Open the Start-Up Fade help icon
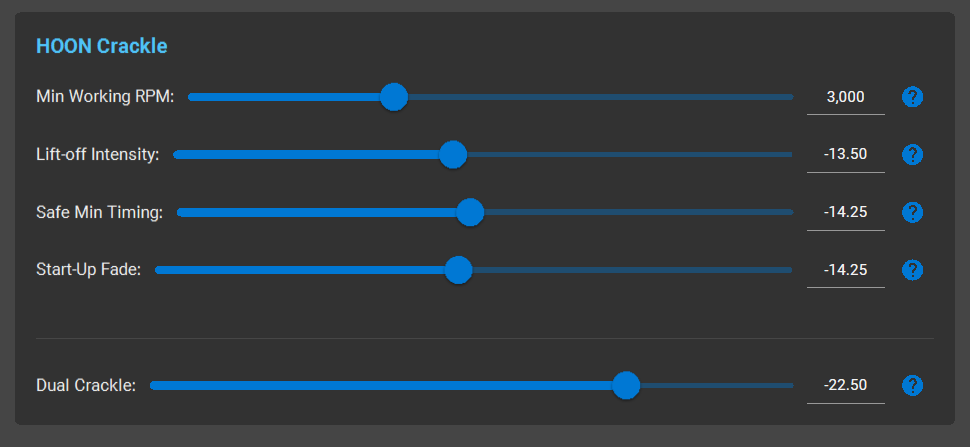The height and width of the screenshot is (447, 970). tap(912, 270)
